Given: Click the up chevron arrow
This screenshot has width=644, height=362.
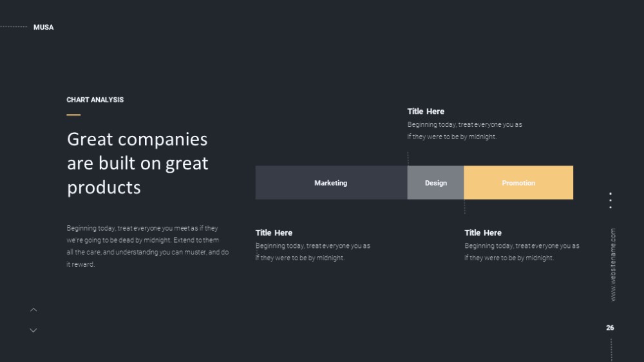Looking at the screenshot, I should (33, 310).
